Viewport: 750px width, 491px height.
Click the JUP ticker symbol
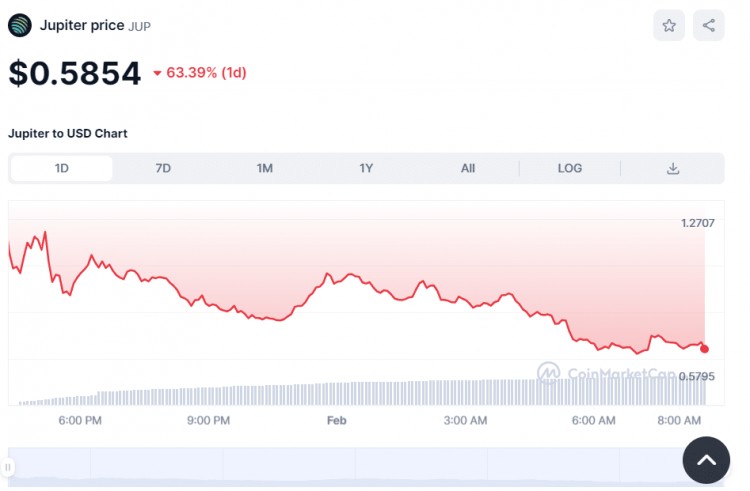pyautogui.click(x=140, y=26)
